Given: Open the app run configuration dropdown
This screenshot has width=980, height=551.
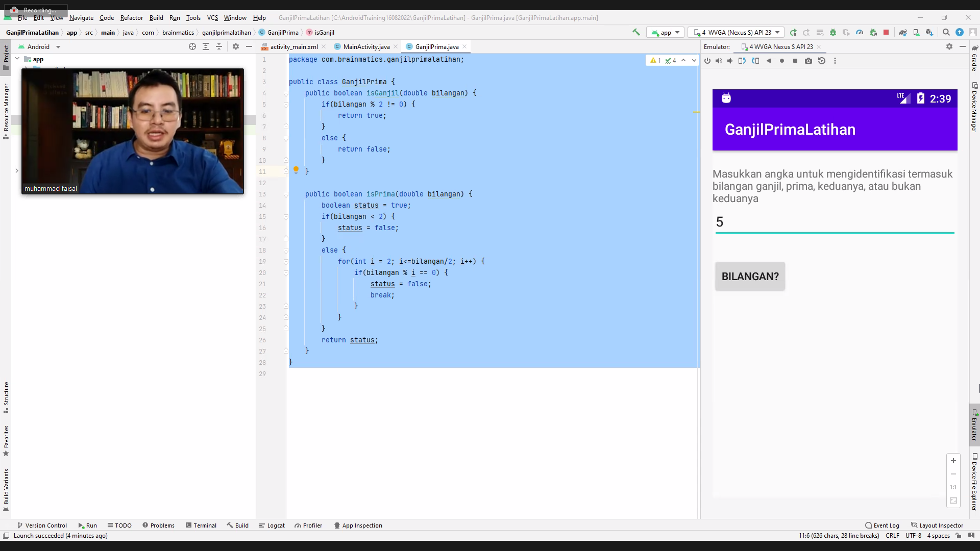Looking at the screenshot, I should click(x=666, y=32).
